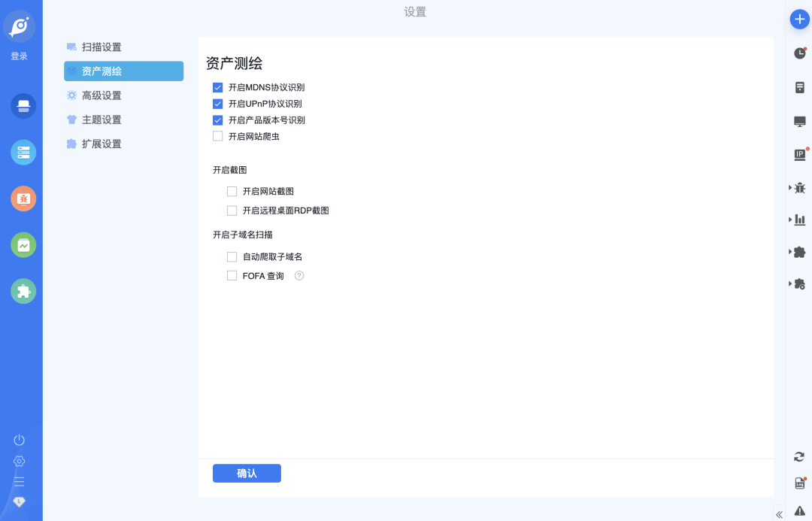Open the new scan plus button
812x521 pixels.
pyautogui.click(x=799, y=19)
